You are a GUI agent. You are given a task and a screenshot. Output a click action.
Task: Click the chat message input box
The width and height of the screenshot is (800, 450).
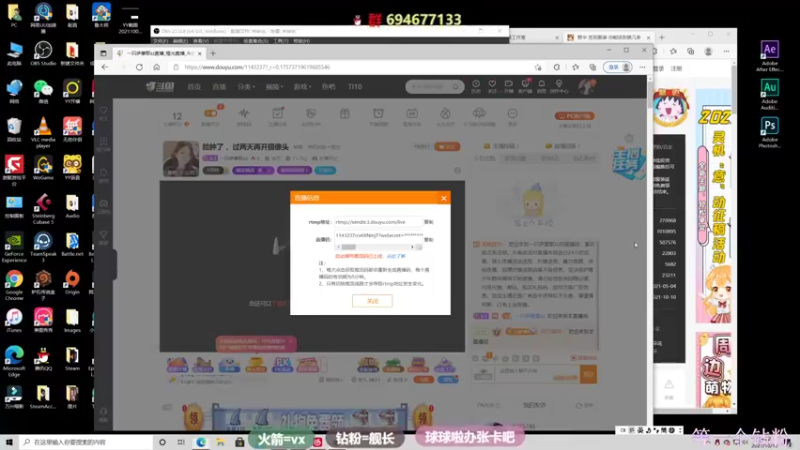pos(537,375)
